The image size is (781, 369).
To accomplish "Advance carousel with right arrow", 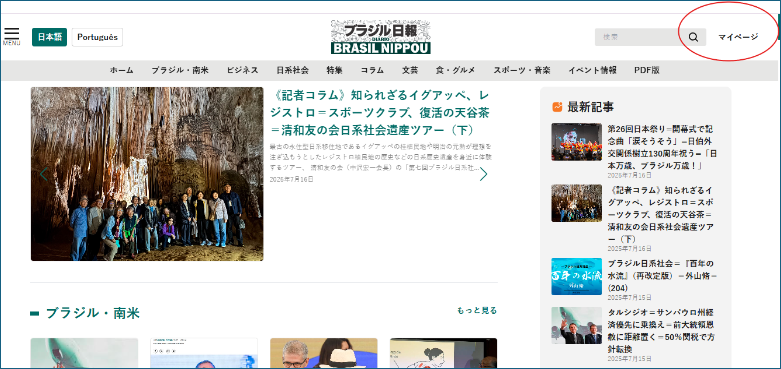I will pyautogui.click(x=483, y=174).
